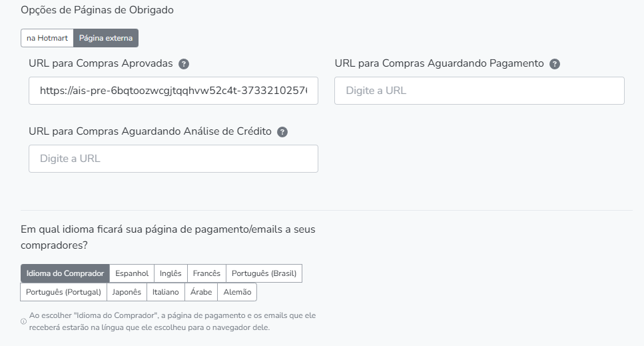Select the 'Página externa' option
Viewport: 644px width, 346px height.
pos(106,38)
